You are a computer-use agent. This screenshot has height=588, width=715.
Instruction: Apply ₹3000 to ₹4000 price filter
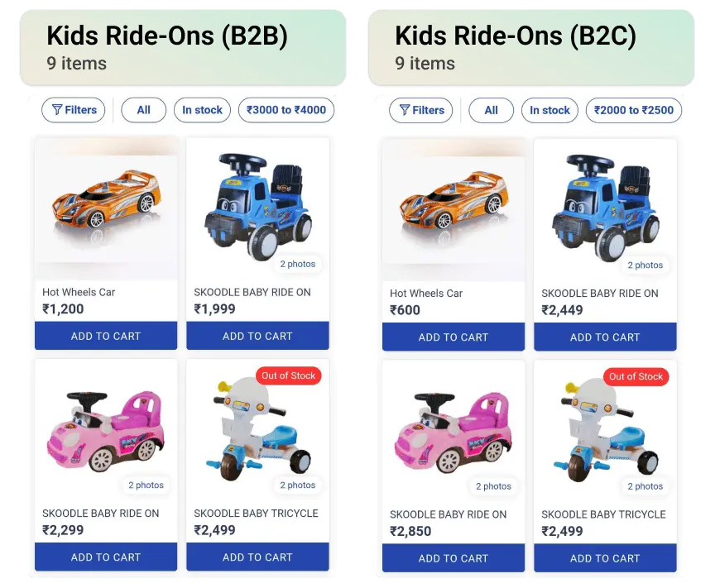[286, 110]
